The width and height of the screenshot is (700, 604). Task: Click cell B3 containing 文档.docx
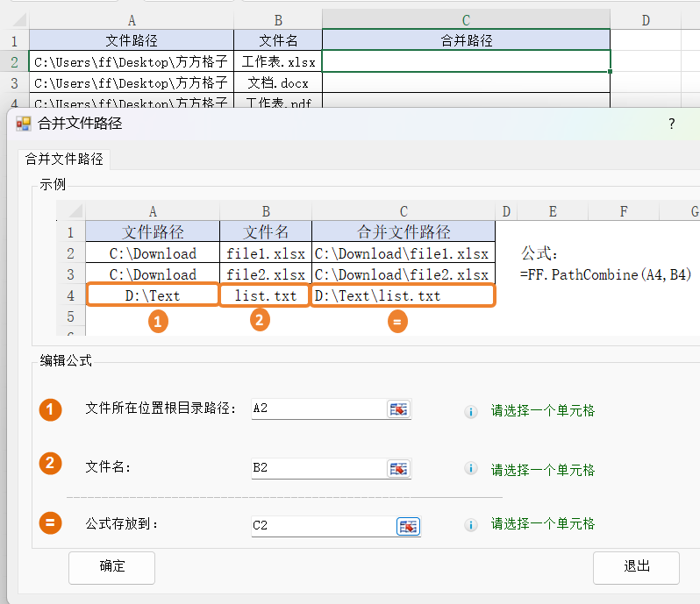click(x=278, y=83)
